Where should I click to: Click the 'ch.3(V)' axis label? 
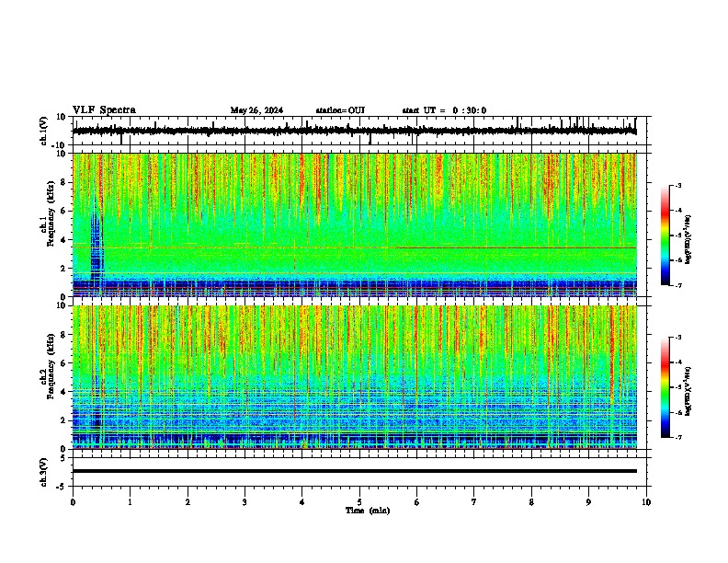[x=44, y=472]
